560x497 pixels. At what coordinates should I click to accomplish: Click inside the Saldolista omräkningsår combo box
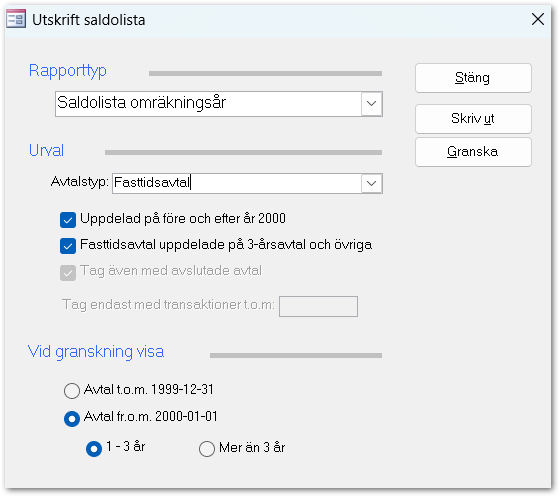point(208,104)
